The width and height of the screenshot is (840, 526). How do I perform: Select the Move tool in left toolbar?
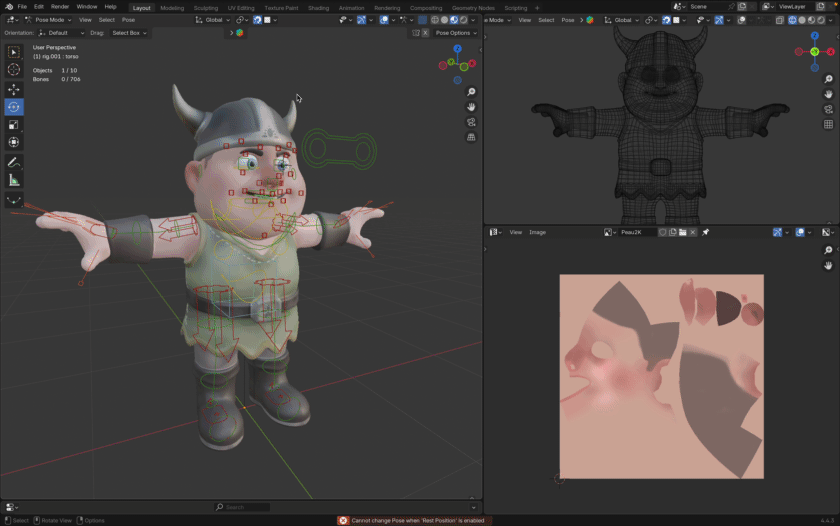click(14, 89)
